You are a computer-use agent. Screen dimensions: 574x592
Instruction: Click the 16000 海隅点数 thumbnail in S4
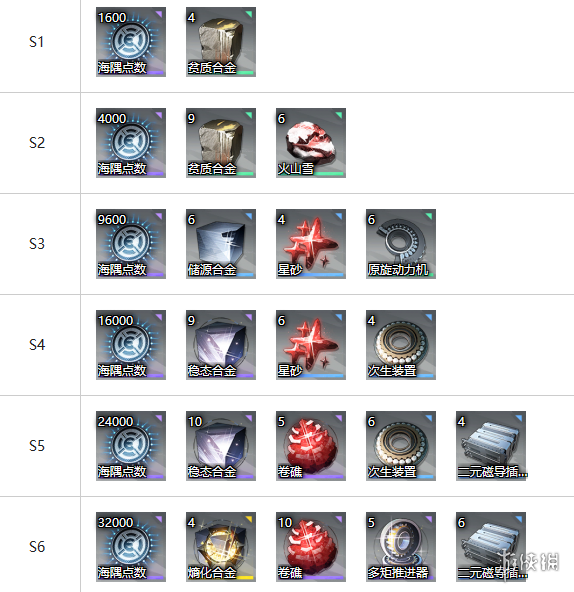131,345
